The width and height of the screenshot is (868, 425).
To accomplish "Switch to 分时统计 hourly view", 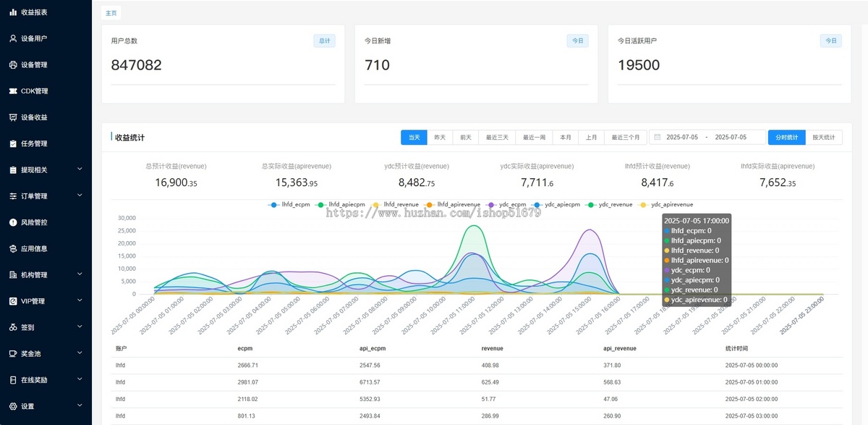I will tap(786, 137).
